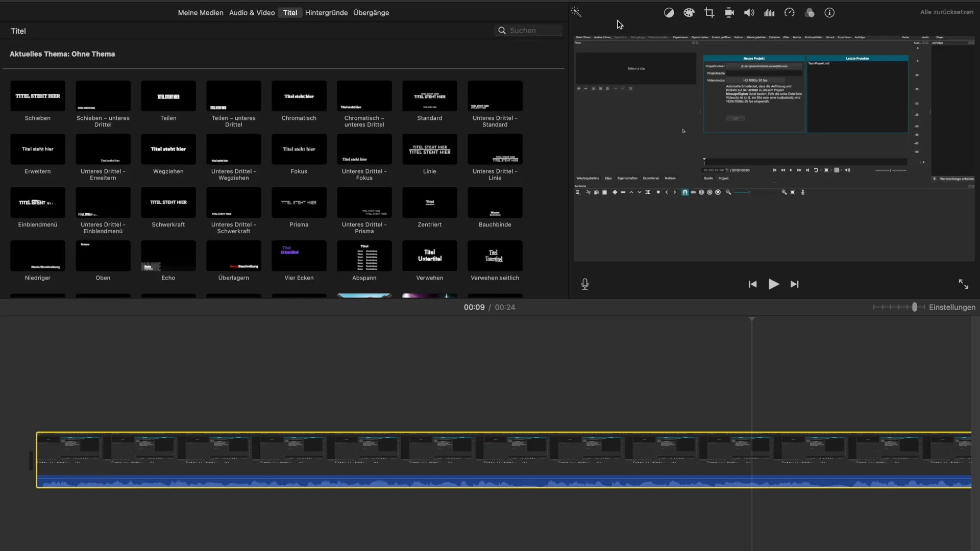Select the Bauchbinde title thumbnail
980x551 pixels.
tap(495, 203)
